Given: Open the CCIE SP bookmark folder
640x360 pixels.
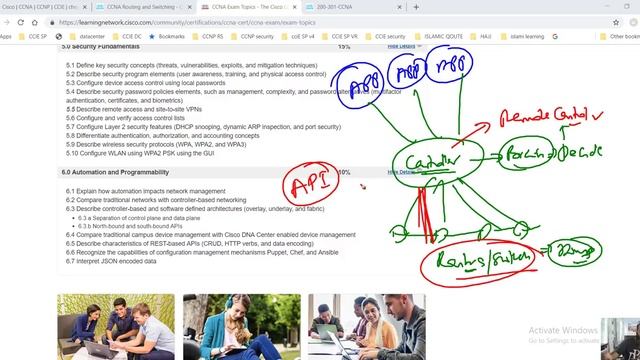Looking at the screenshot, I should click(33, 36).
